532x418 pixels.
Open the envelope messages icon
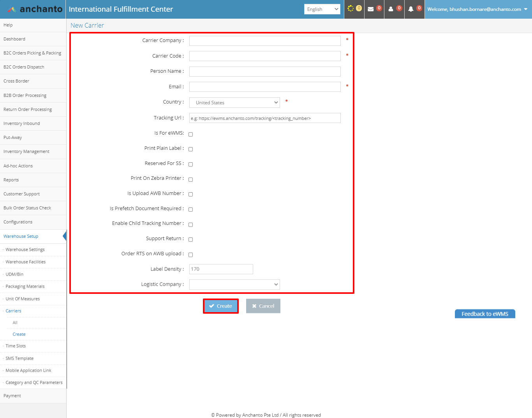coord(371,9)
